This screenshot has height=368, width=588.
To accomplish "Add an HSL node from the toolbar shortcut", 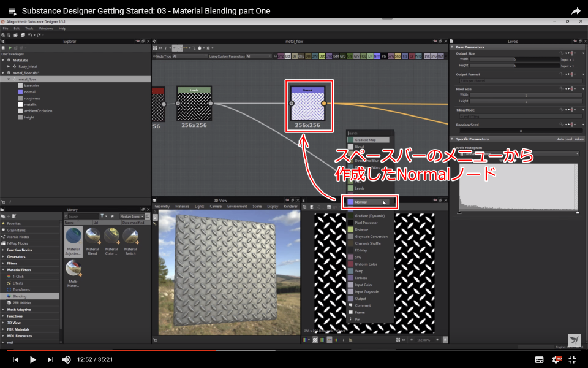I will (363, 56).
